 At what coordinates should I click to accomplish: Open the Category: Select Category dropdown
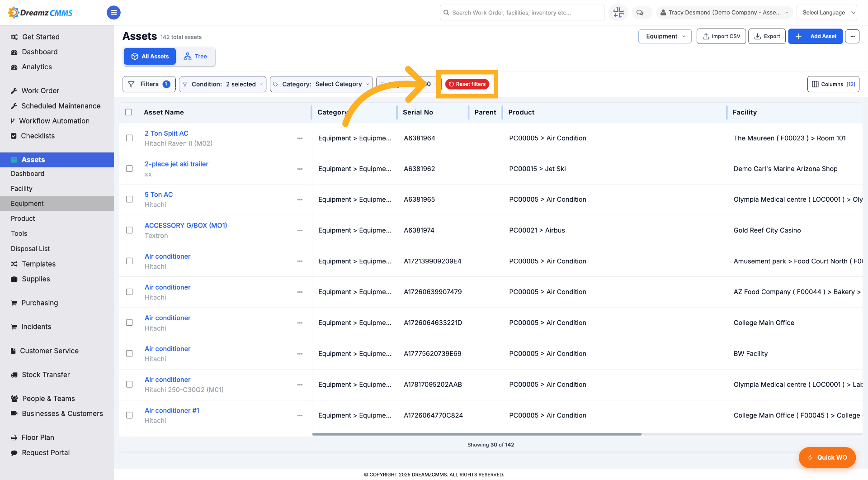point(321,84)
